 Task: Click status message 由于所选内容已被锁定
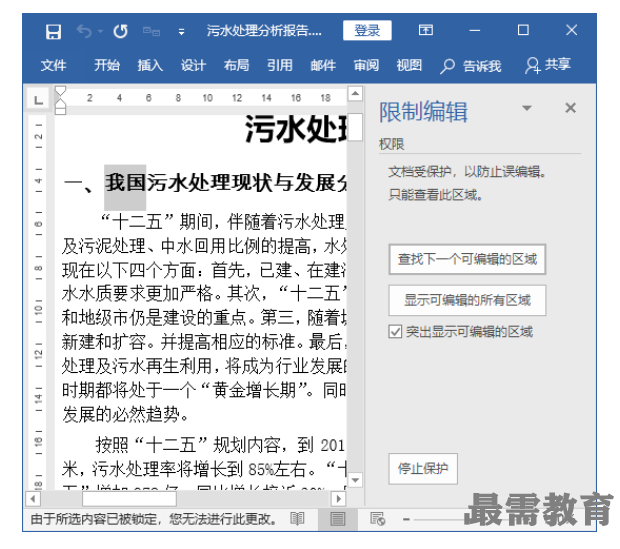pyautogui.click(x=153, y=519)
